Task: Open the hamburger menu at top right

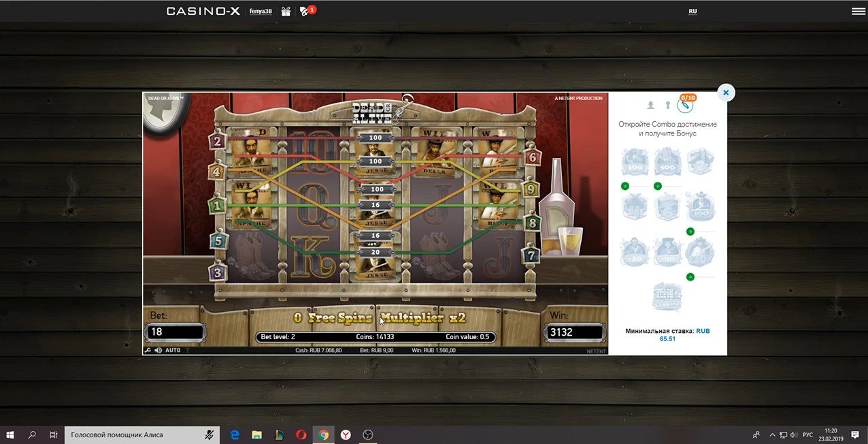Action: pyautogui.click(x=858, y=11)
